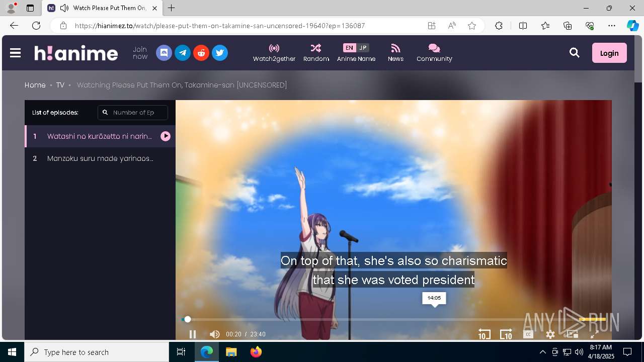Focus the Number of Ep search field
644x362 pixels.
pyautogui.click(x=133, y=113)
